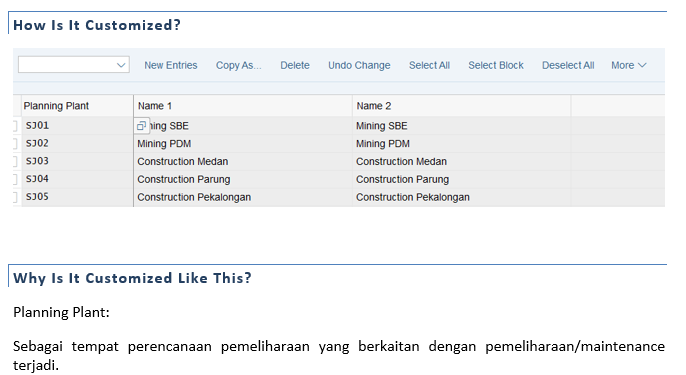Image resolution: width=686 pixels, height=375 pixels.
Task: Click Name 2 cell Mining SBE
Action: tap(462, 126)
